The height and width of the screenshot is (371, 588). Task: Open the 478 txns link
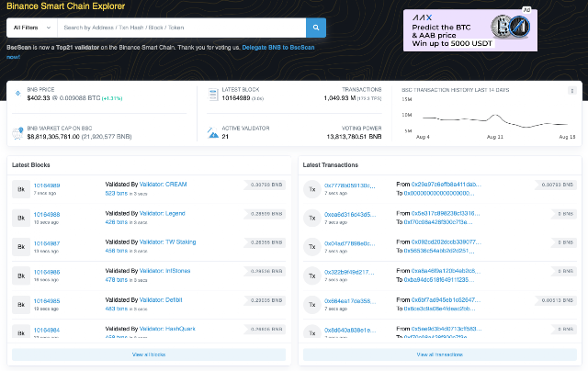117,280
